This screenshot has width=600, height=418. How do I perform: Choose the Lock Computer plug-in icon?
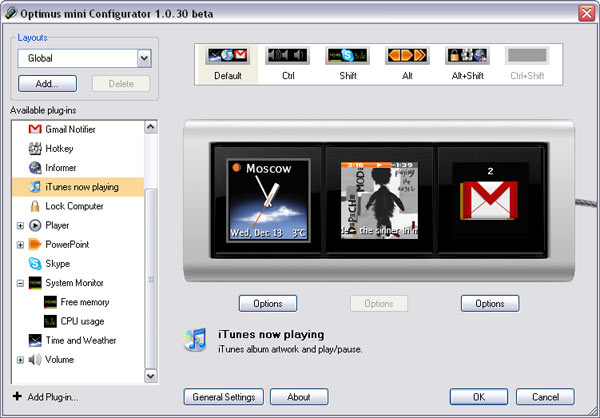[35, 206]
